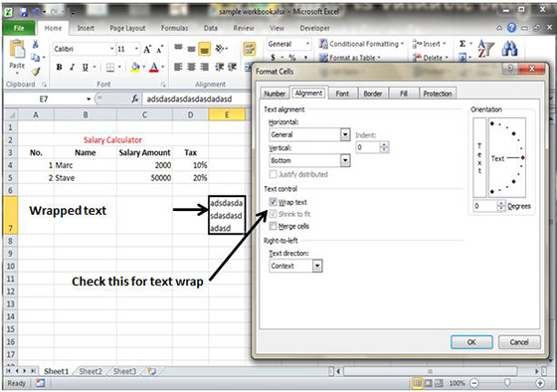Screen dimensions: 557x392
Task: Click the zoom slider handle
Action: pyautogui.click(x=507, y=383)
